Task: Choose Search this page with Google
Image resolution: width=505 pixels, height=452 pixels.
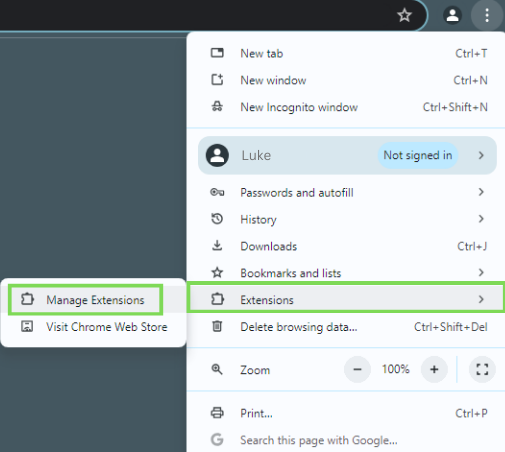Action: click(346, 440)
